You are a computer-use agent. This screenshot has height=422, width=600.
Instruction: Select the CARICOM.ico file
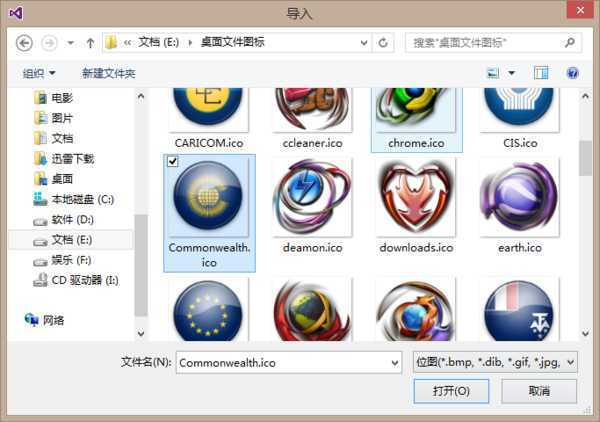click(x=209, y=119)
